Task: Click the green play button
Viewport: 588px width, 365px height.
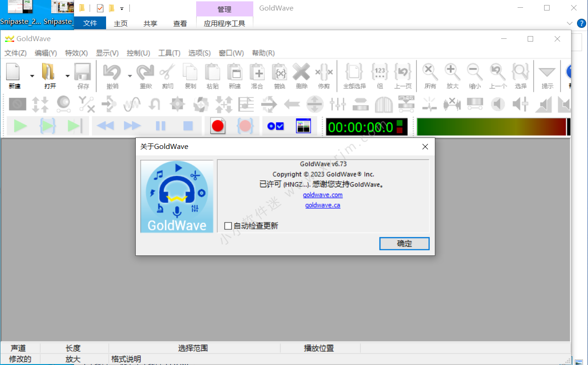Action: (20, 126)
